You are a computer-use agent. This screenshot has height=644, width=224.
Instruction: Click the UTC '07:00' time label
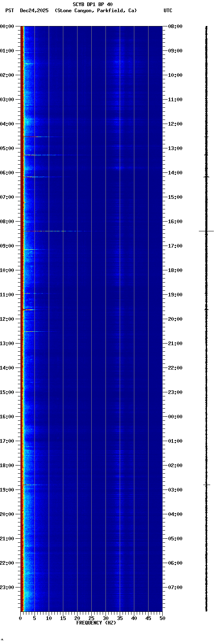[175, 587]
